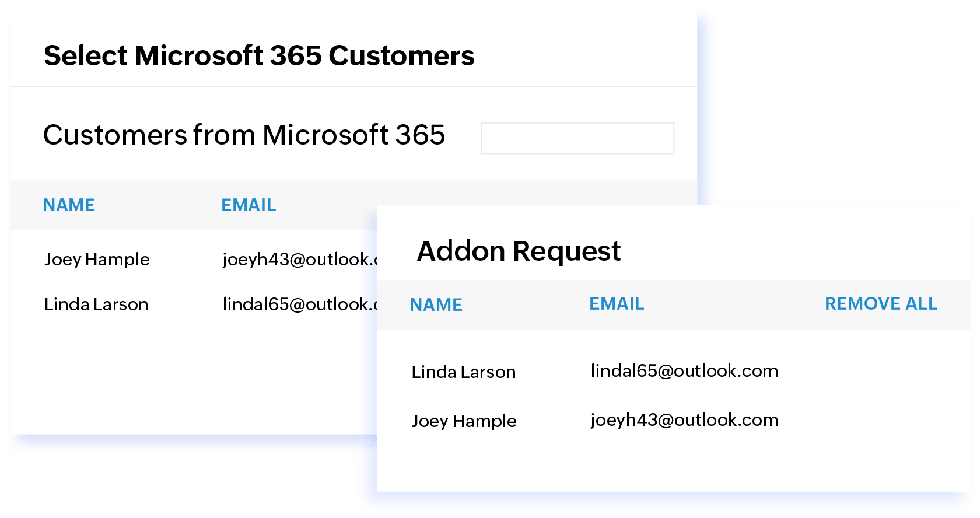The image size is (980, 518).
Task: Select Joey Hample in the Addon Request list
Action: 464,421
